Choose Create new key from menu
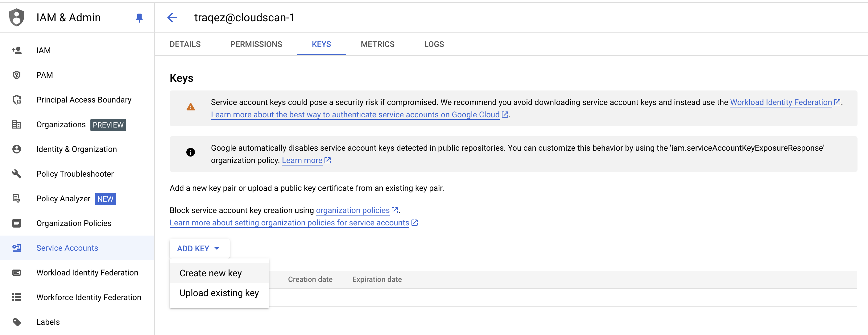The width and height of the screenshot is (868, 335). click(x=211, y=273)
